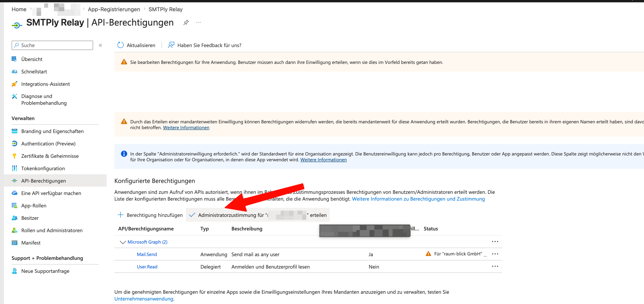
Task: Click the plus icon before Berechtigung hinzufügen
Action: (x=121, y=215)
